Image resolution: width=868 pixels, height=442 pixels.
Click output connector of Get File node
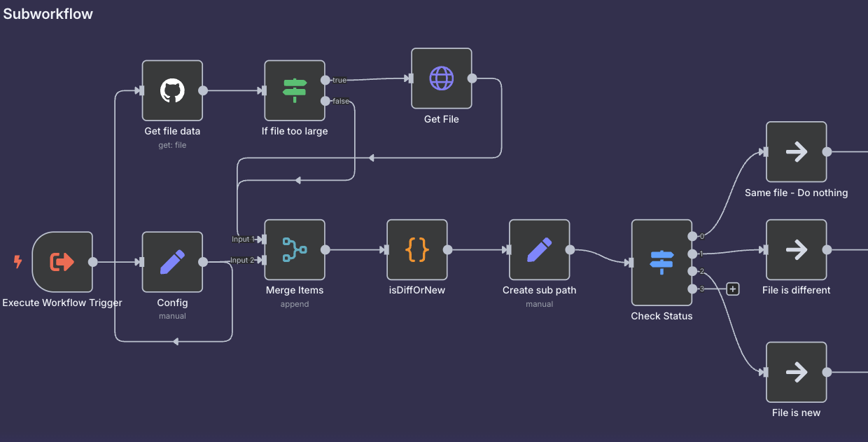pos(472,78)
